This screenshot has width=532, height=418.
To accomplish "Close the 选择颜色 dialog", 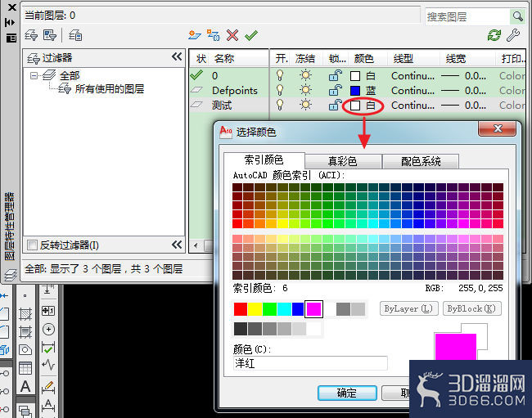I will click(498, 128).
